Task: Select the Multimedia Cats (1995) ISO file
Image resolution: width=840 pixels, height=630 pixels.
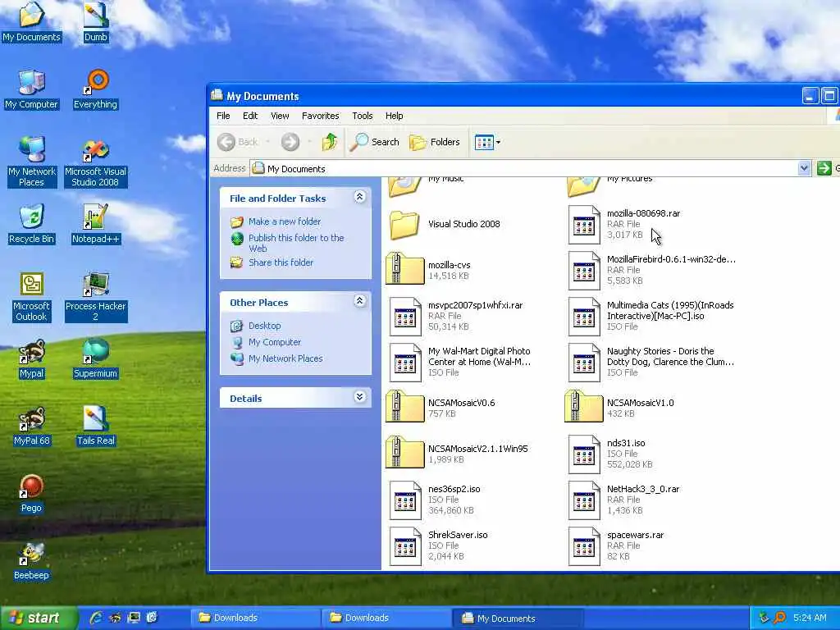Action: pos(651,316)
